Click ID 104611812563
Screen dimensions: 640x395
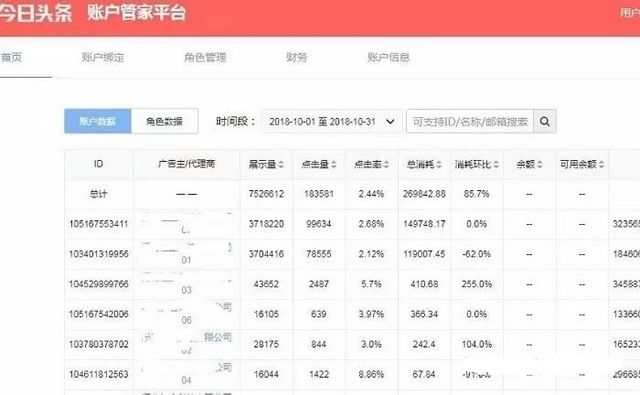[99, 374]
